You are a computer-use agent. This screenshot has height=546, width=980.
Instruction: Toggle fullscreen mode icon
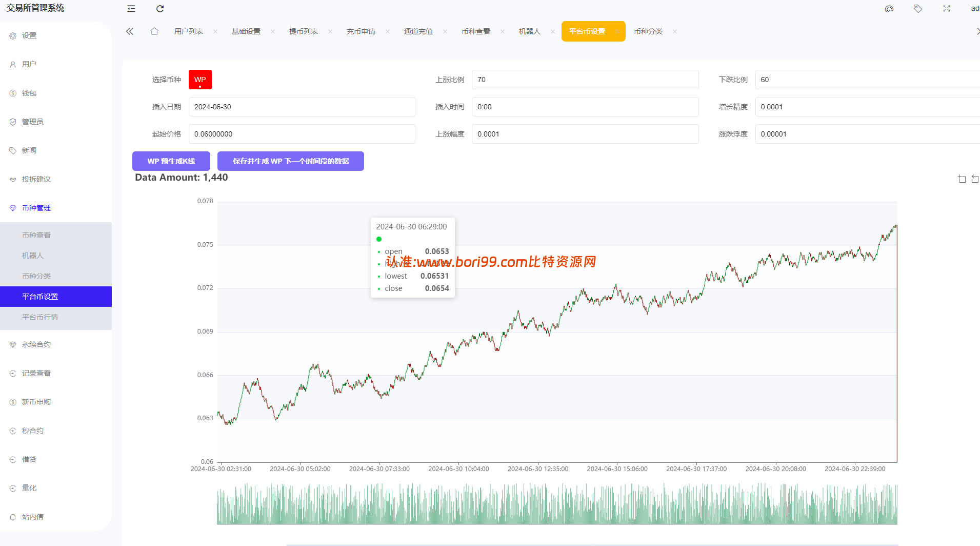[947, 9]
